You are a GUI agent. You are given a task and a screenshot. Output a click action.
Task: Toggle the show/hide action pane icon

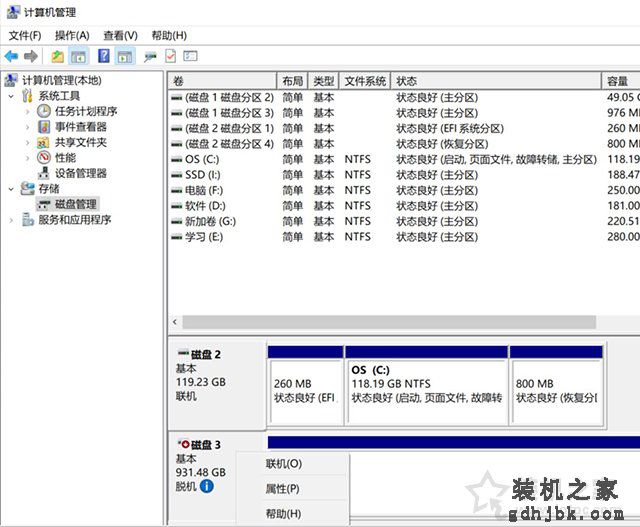click(x=125, y=56)
